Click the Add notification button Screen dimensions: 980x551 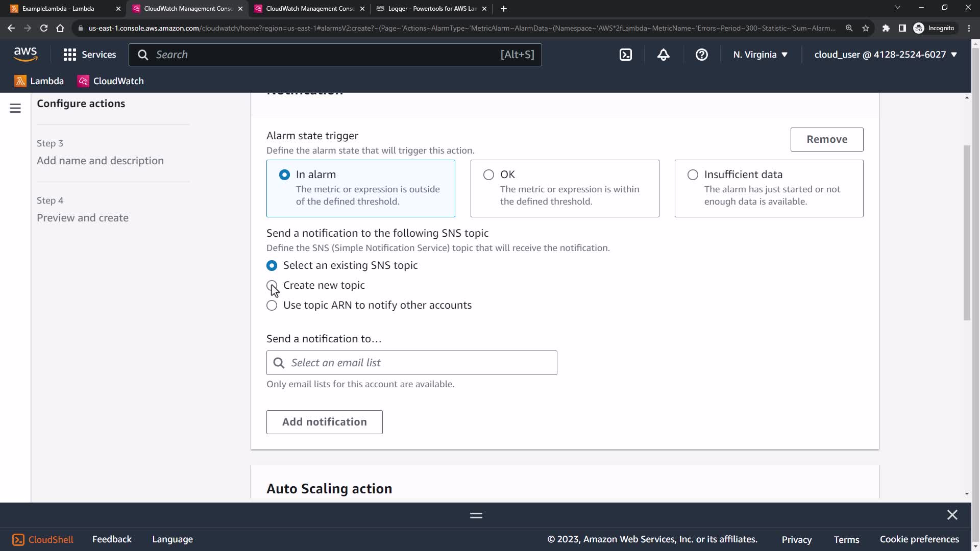pyautogui.click(x=324, y=422)
